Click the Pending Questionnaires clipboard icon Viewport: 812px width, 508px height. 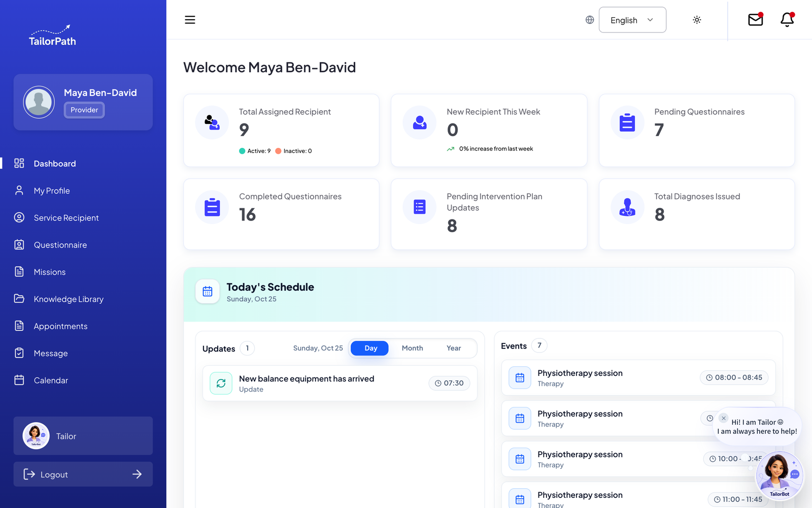point(627,122)
